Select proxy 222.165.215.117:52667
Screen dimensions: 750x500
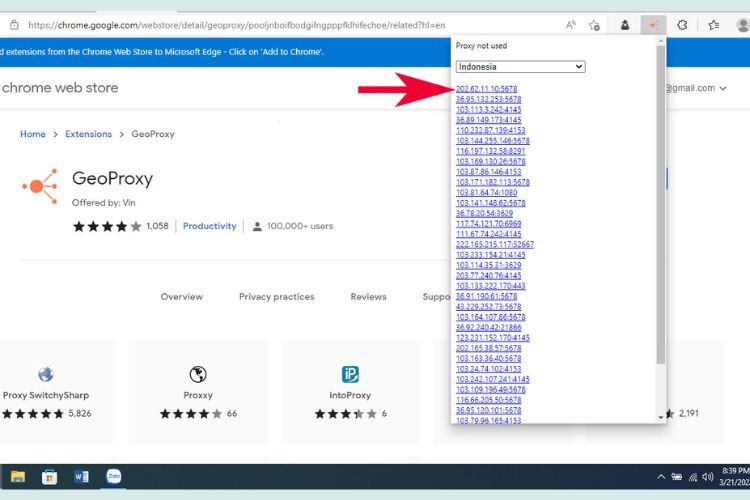coord(495,244)
